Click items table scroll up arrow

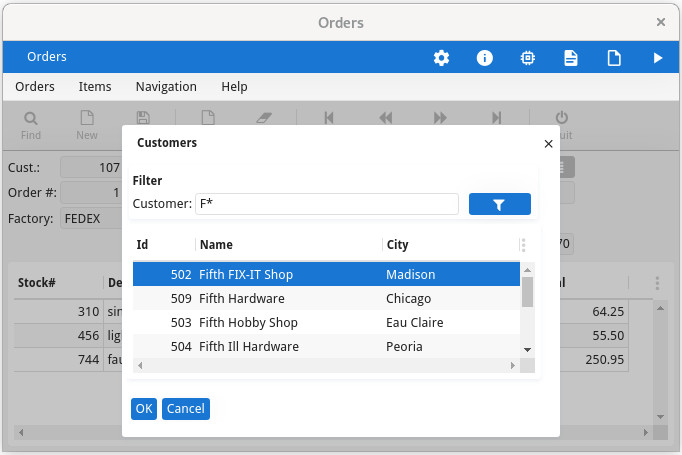click(660, 308)
